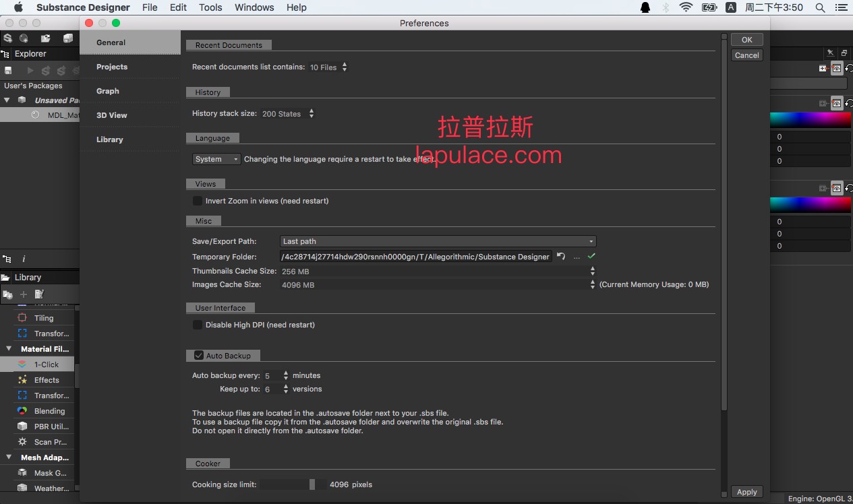Click the pin icon in the background panel header

coord(830,53)
